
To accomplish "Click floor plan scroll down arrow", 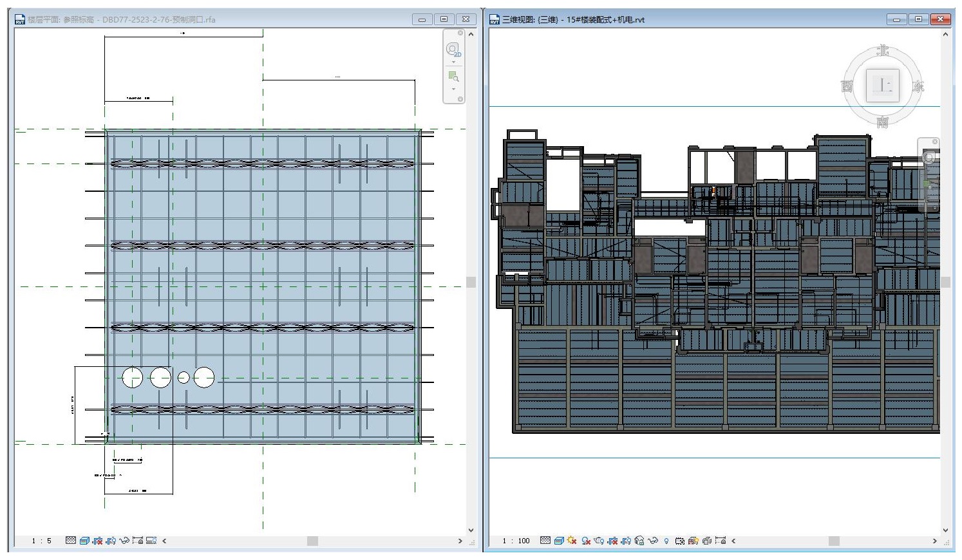I will (x=471, y=530).
